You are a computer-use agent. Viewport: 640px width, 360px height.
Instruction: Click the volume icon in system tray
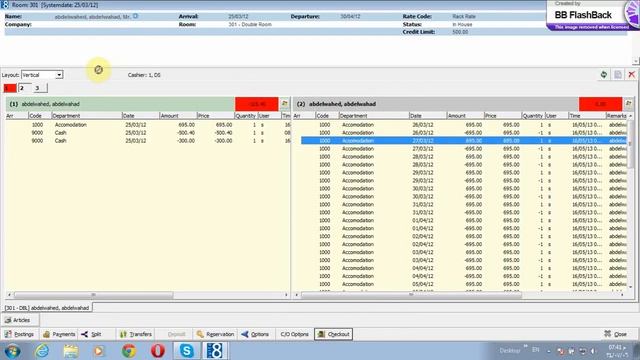tap(593, 351)
